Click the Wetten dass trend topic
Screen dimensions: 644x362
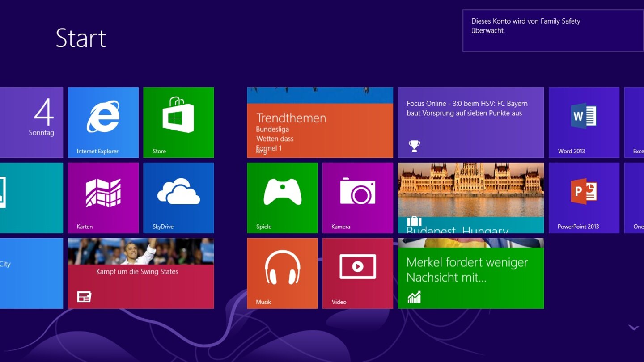pyautogui.click(x=275, y=139)
